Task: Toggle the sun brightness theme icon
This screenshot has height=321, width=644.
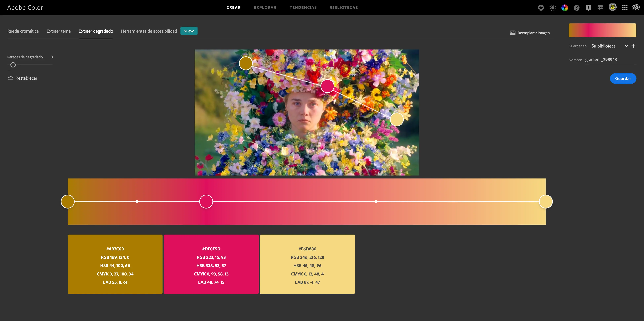Action: 553,8
